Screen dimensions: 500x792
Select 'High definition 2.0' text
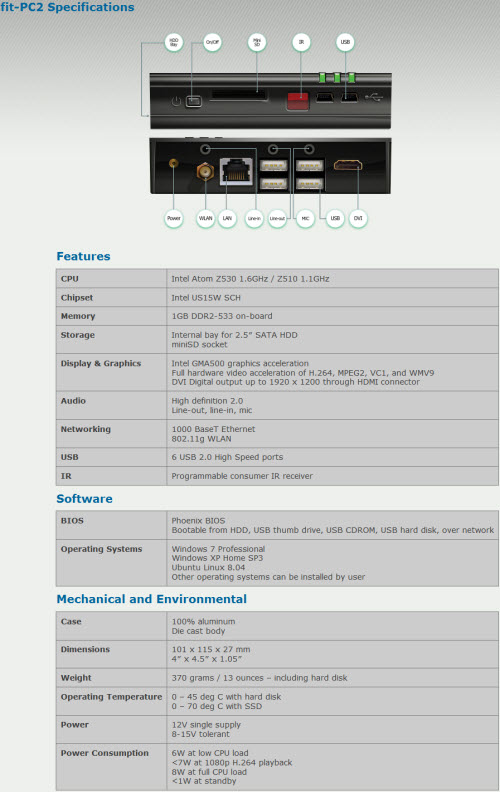click(207, 401)
